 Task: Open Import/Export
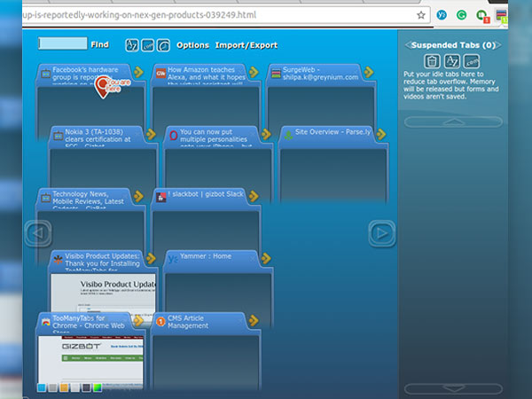(x=246, y=45)
